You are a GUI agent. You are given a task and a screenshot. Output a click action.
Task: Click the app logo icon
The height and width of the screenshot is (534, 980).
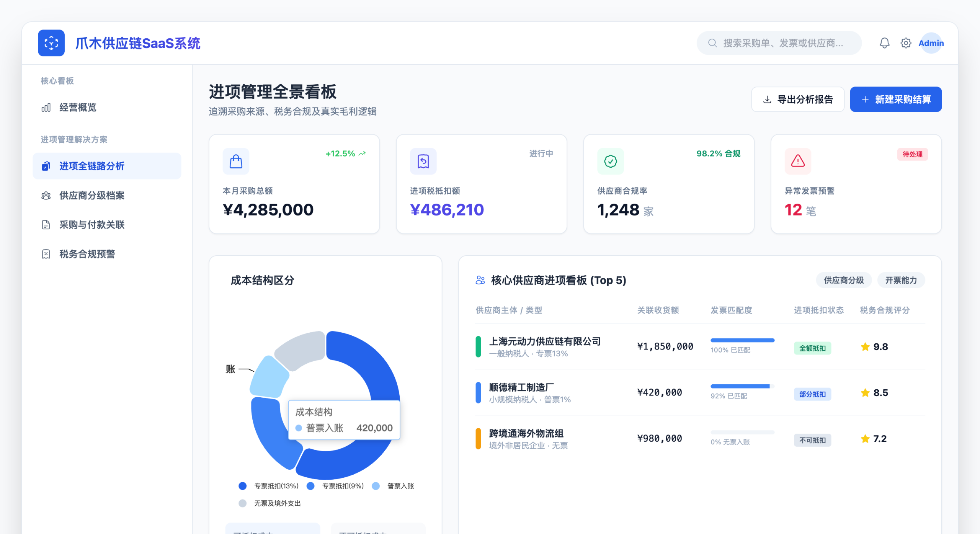(51, 43)
